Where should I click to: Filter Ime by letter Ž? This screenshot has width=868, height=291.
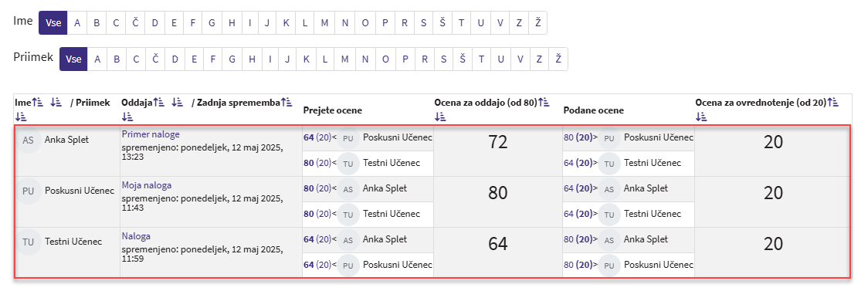click(537, 22)
